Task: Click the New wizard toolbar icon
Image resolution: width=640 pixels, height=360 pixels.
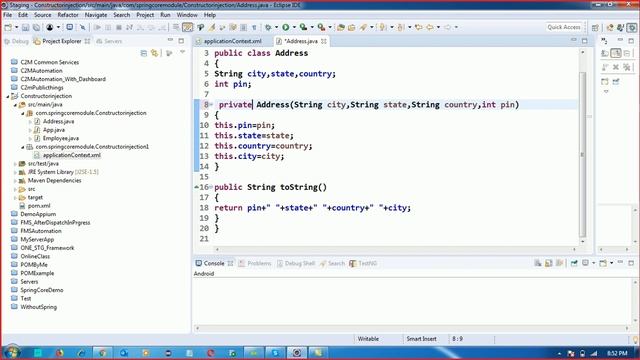Action: [8, 27]
